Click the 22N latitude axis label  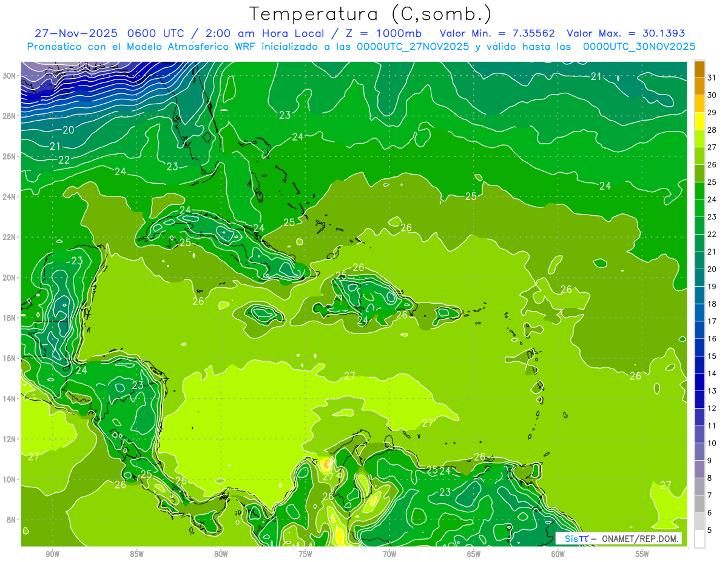coord(10,237)
